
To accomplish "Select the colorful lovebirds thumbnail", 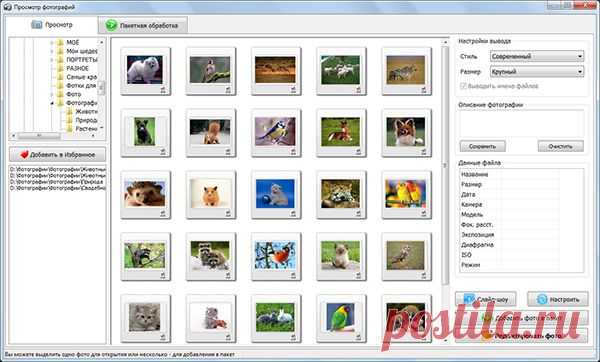I will (406, 194).
